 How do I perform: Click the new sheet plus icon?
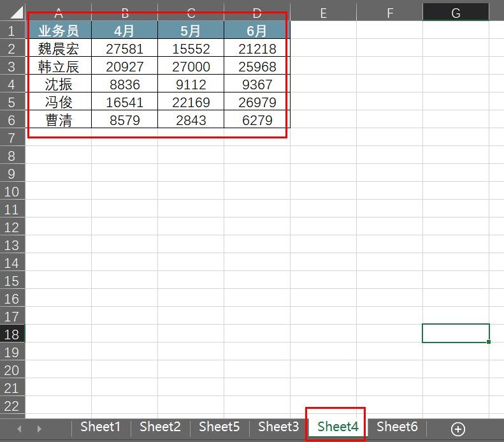(457, 429)
